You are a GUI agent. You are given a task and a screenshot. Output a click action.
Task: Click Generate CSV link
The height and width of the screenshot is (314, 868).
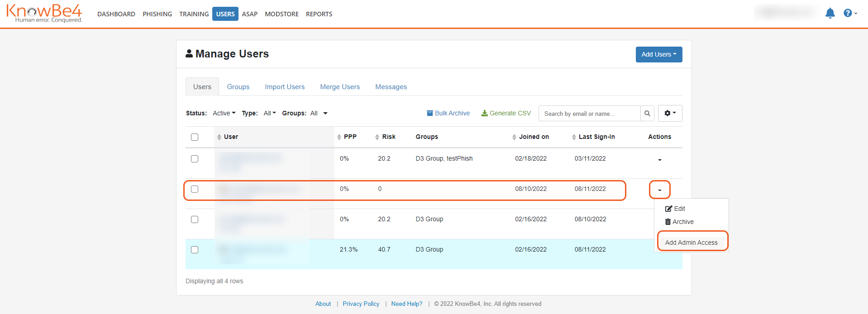pos(506,113)
